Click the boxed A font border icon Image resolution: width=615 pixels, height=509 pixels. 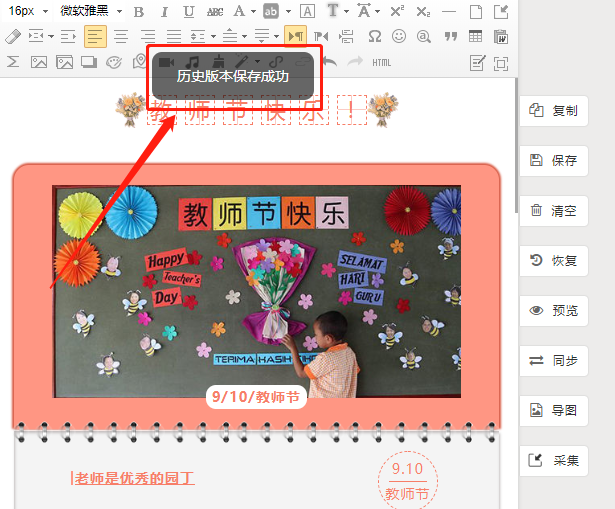tap(307, 12)
